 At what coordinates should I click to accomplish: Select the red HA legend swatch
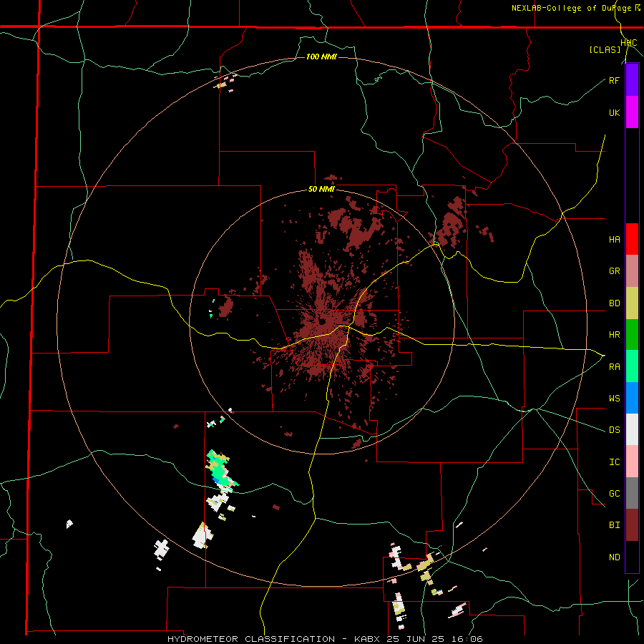tap(632, 239)
